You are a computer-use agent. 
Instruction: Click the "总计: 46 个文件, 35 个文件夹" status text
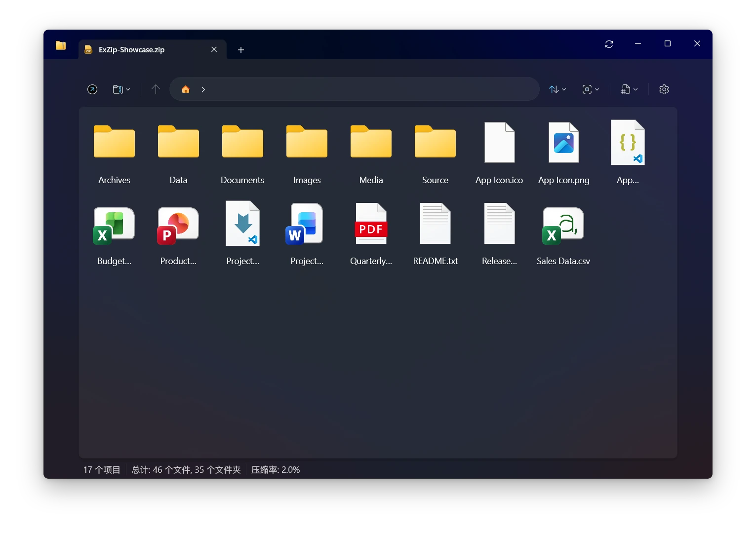tap(186, 470)
